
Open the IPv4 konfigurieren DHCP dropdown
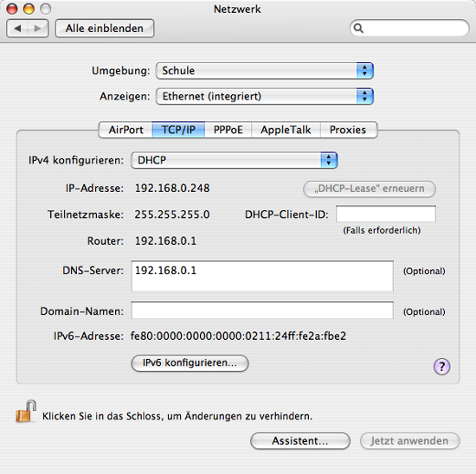[234, 160]
